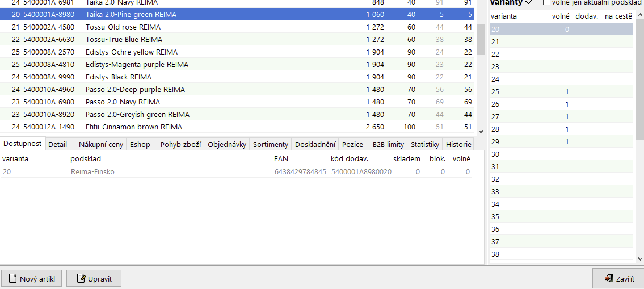Click the exit door icon on Zavřít

point(608,279)
